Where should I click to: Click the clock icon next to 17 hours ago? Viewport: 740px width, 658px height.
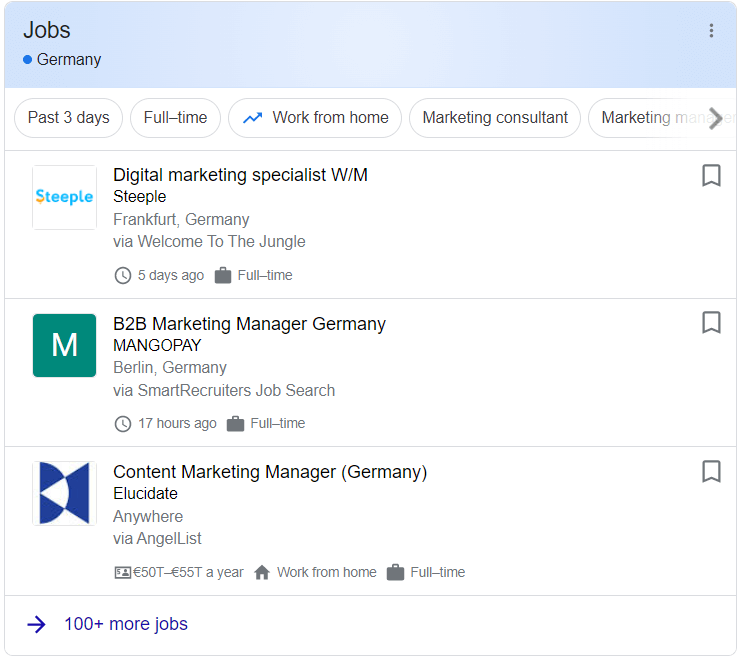pos(123,423)
